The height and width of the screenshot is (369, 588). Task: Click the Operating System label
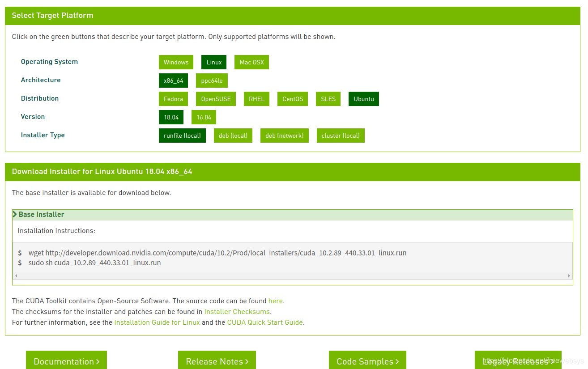point(49,62)
